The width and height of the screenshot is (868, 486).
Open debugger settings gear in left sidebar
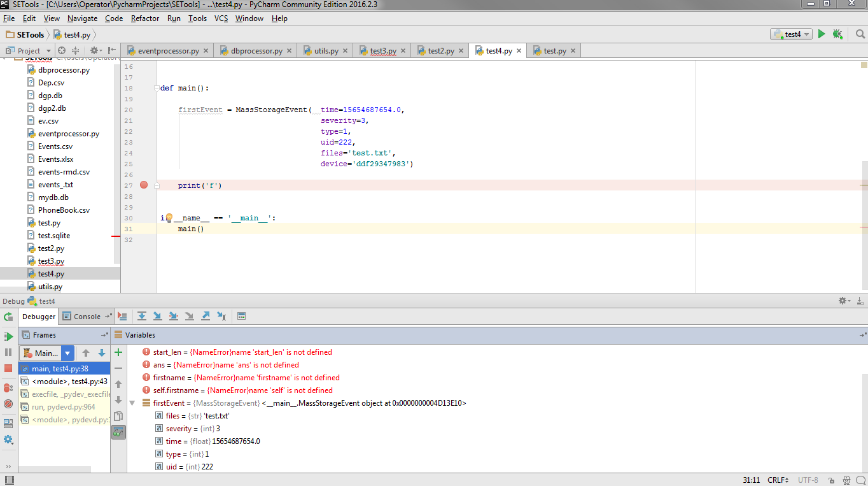8,440
